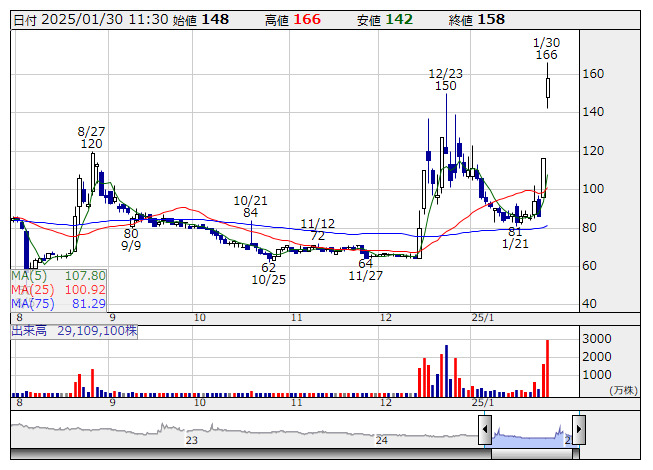Click the tallest red volume bar

548,368
